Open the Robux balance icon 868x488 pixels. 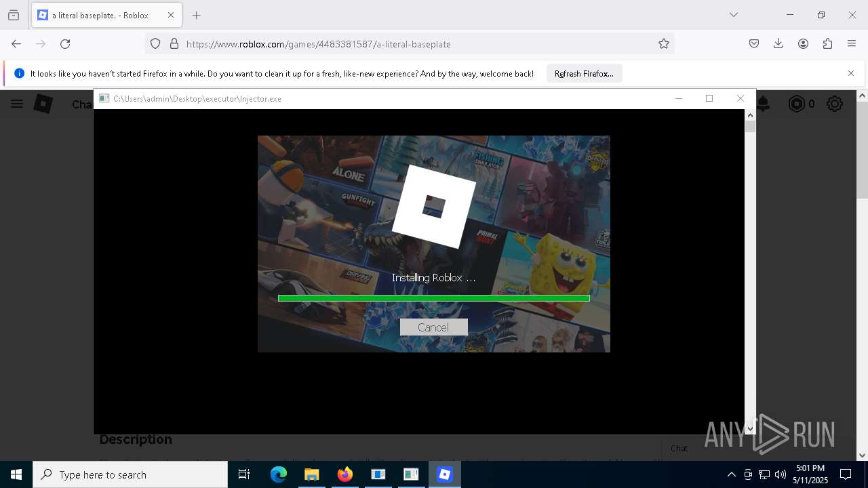click(x=797, y=104)
